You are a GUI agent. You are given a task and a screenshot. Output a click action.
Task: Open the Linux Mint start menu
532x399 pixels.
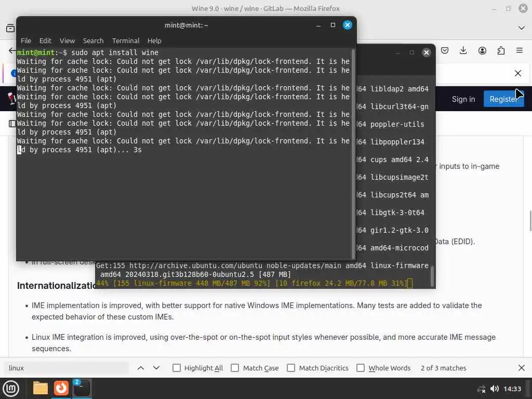click(x=11, y=389)
